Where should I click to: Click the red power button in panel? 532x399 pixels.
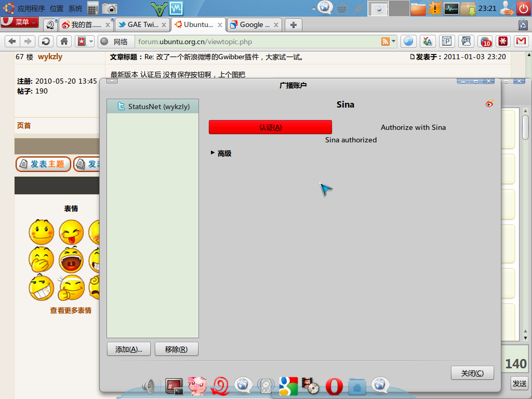524,8
